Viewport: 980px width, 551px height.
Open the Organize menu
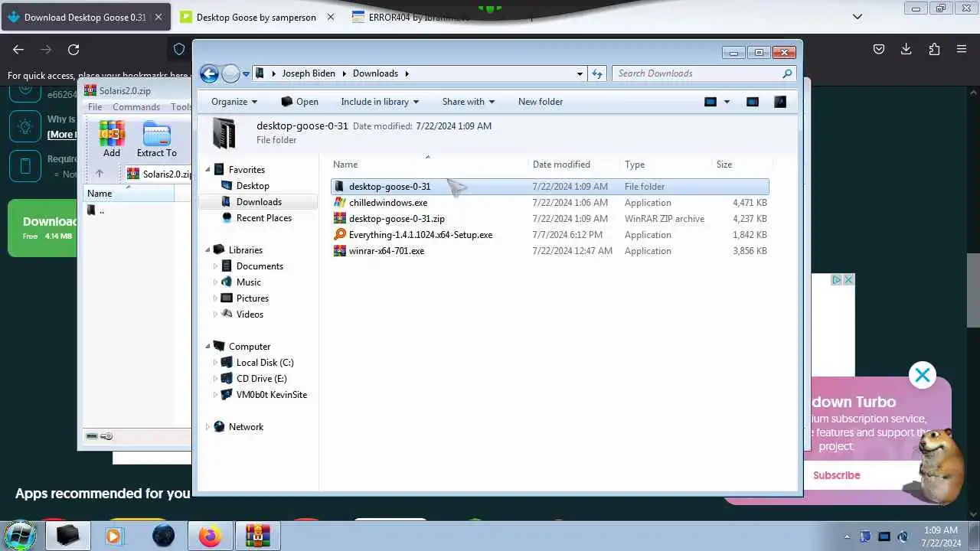(x=234, y=102)
